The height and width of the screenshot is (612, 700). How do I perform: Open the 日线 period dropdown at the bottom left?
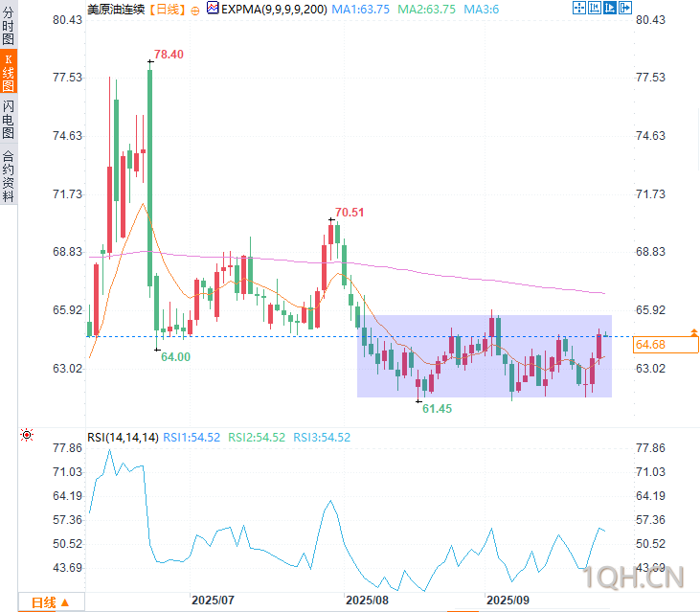51,602
